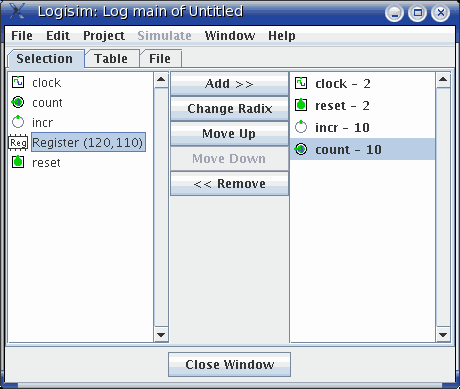
Task: Click left list scrollbar up arrow
Action: 161,80
